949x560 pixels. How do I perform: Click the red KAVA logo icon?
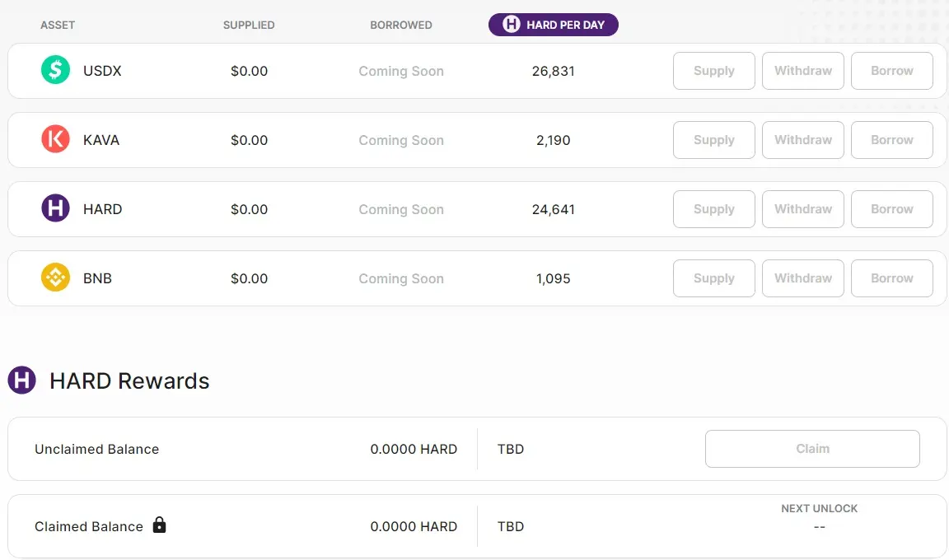click(x=55, y=139)
